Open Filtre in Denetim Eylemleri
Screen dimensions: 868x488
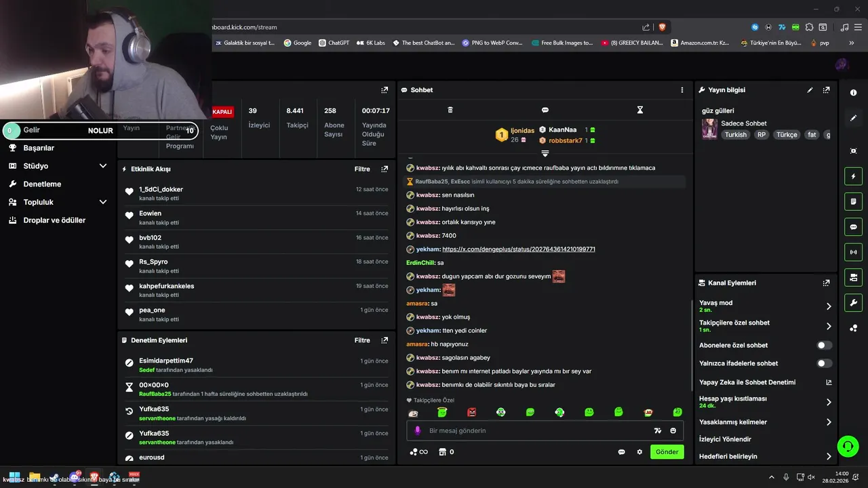pos(362,340)
